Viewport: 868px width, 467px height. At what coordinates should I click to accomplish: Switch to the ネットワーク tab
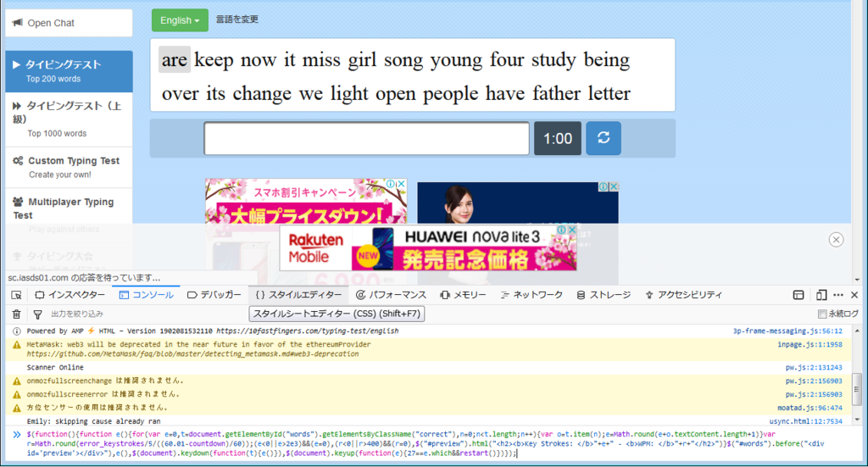531,295
